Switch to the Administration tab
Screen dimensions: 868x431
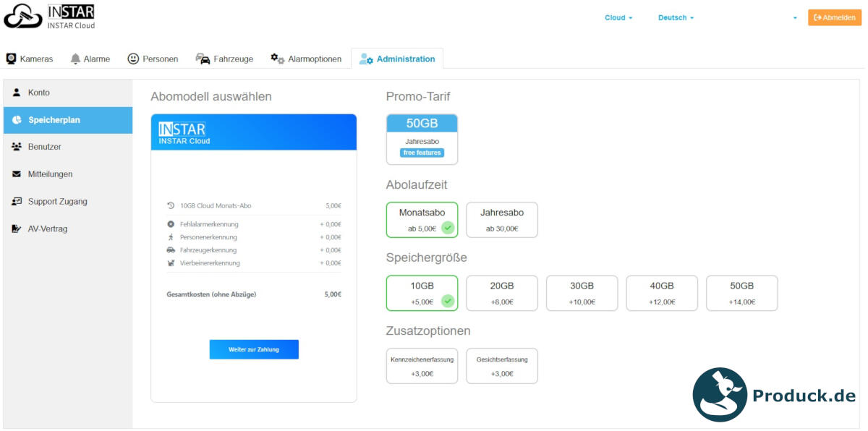pos(398,59)
